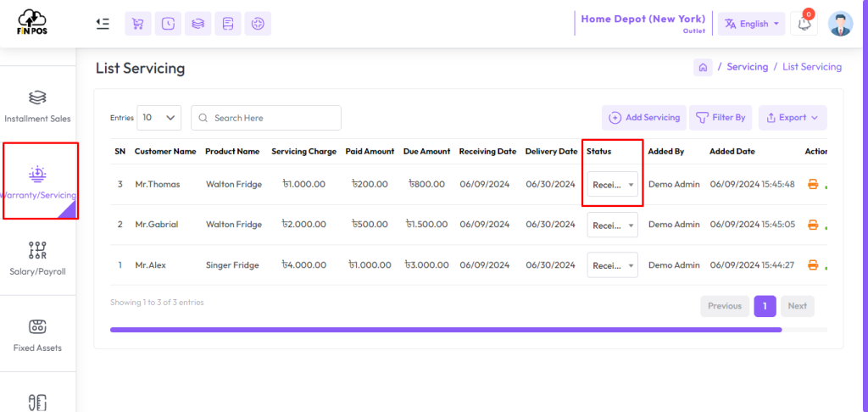Go to Fixed Assets in the sidebar
Image resolution: width=868 pixels, height=412 pixels.
pos(37,335)
